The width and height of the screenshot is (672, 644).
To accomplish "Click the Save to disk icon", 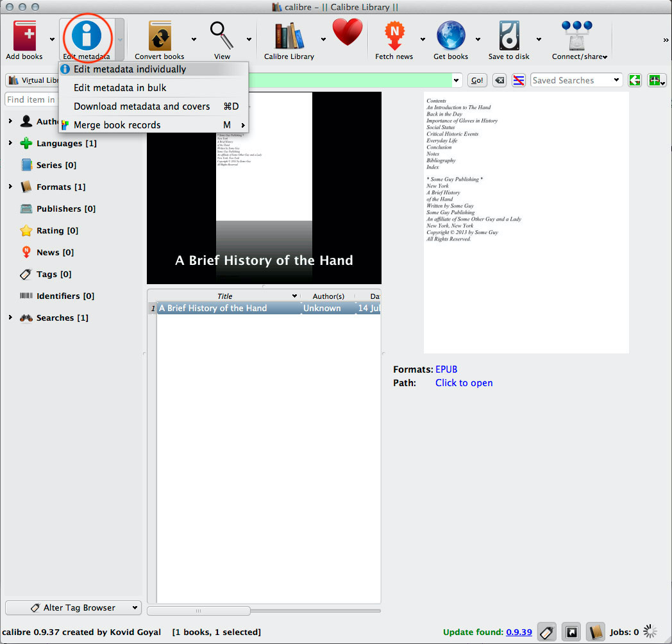I will 508,36.
